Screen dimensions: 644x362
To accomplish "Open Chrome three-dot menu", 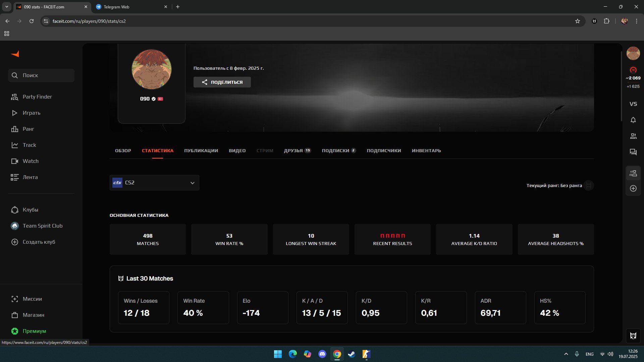I will [637, 21].
